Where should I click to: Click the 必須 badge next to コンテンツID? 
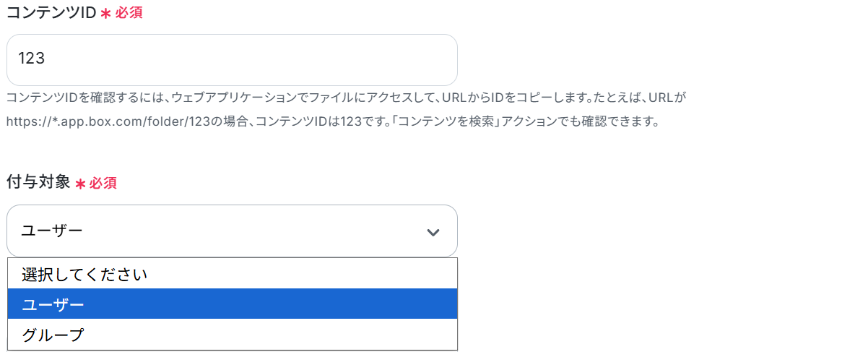tap(129, 14)
